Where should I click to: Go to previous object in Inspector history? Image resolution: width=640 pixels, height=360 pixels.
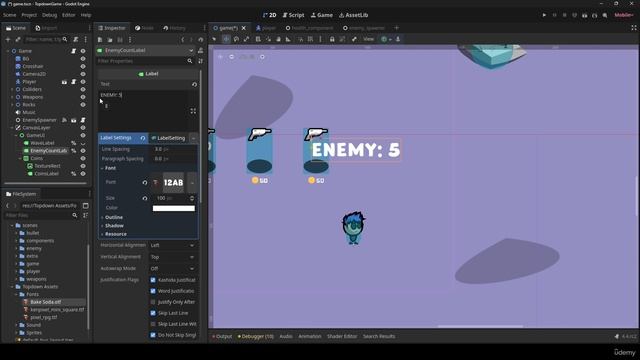pyautogui.click(x=182, y=40)
